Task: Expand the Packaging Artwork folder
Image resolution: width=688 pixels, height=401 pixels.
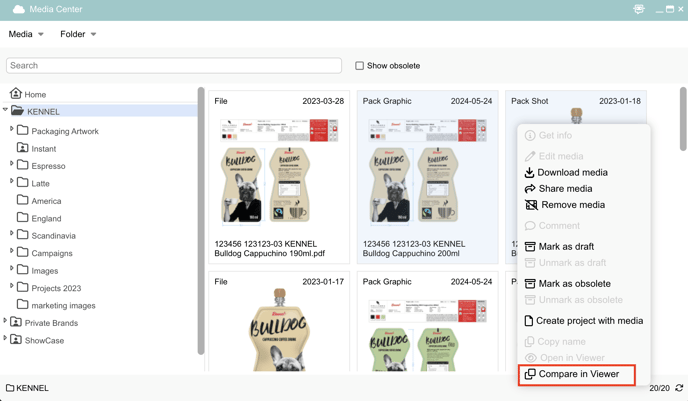Action: click(x=12, y=130)
